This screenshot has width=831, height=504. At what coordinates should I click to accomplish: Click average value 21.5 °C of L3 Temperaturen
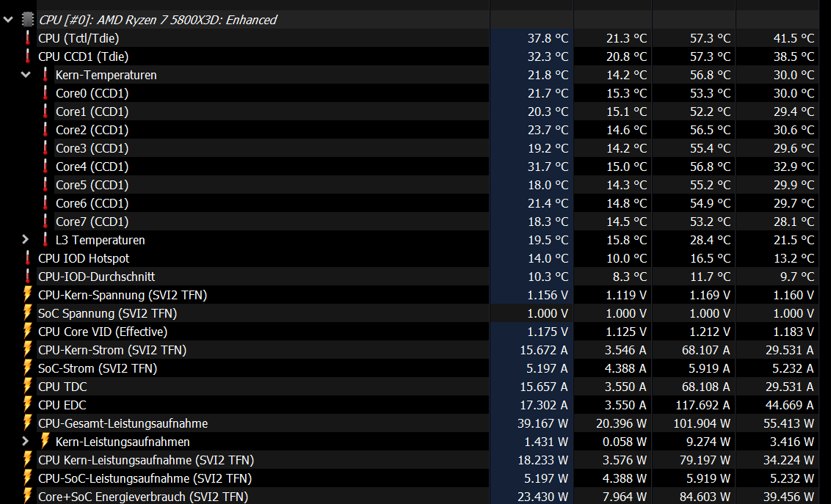click(x=794, y=240)
